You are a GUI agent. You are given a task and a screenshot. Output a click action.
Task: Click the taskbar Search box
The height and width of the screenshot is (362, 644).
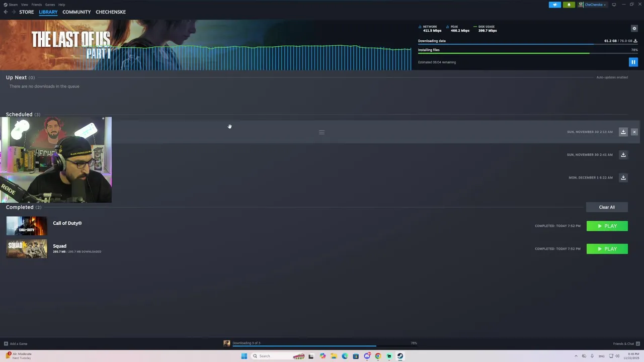point(278,356)
